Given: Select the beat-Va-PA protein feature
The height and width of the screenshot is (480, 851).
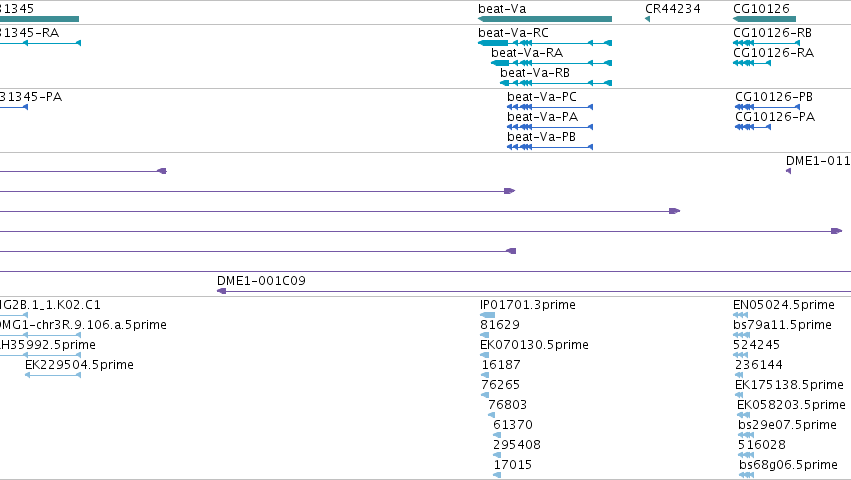Looking at the screenshot, I should (x=550, y=127).
